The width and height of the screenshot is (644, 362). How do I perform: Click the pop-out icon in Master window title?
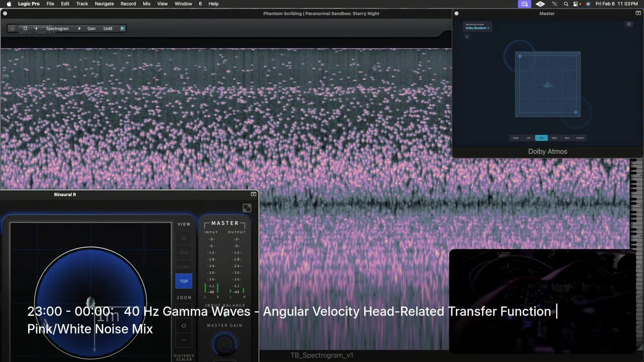tap(638, 14)
